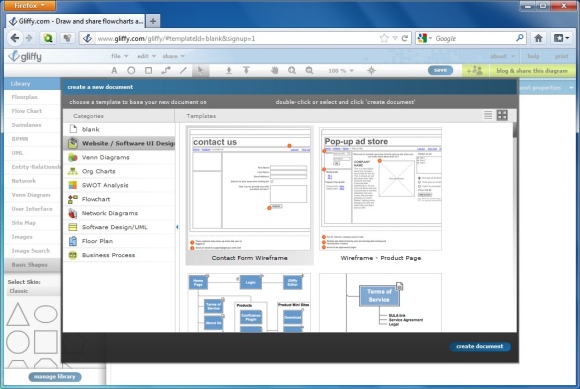This screenshot has width=580, height=389.
Task: Open a new browser tab
Action: [x=153, y=21]
